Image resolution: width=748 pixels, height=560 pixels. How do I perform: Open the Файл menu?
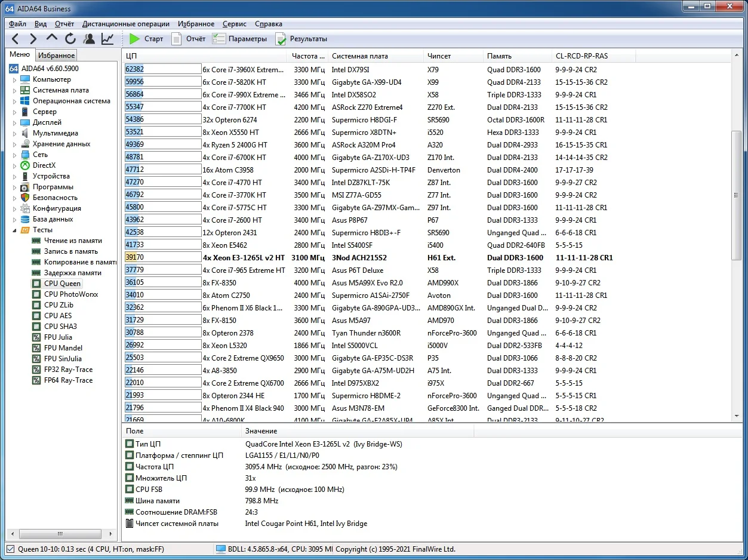pyautogui.click(x=18, y=24)
